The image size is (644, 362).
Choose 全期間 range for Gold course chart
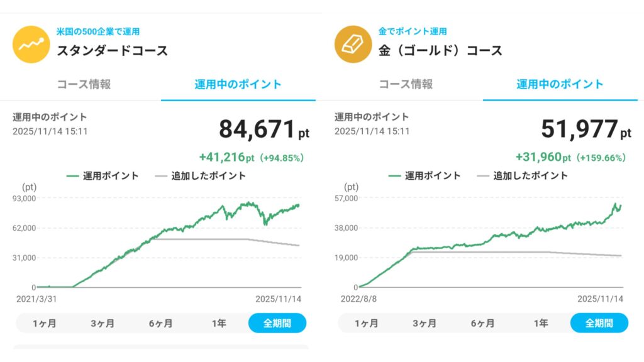tap(599, 323)
